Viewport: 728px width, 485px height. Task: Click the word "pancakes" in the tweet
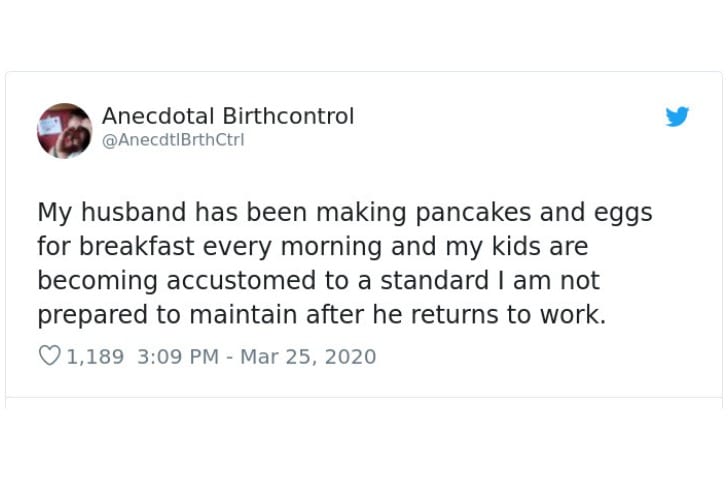tap(473, 212)
